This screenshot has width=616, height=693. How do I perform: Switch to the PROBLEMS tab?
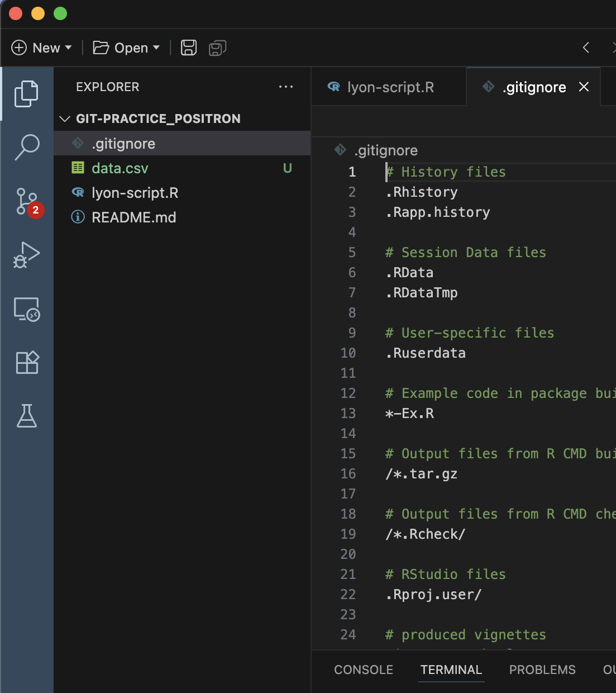click(x=542, y=670)
